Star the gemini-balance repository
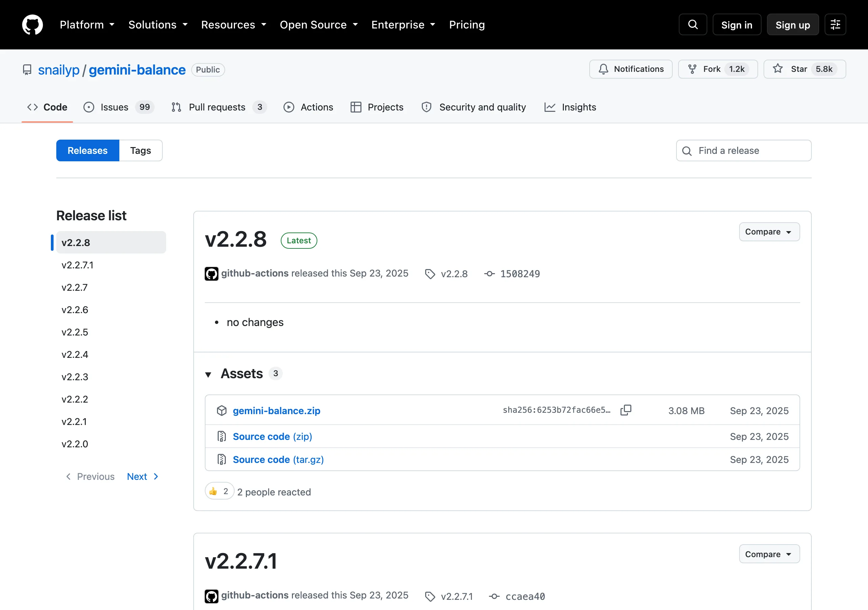Viewport: 868px width, 610px height. point(805,69)
